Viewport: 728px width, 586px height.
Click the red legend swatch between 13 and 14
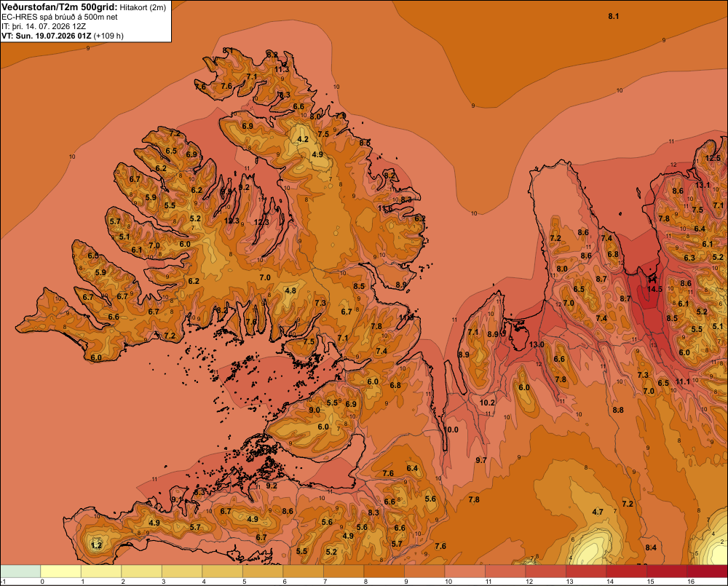pyautogui.click(x=586, y=571)
